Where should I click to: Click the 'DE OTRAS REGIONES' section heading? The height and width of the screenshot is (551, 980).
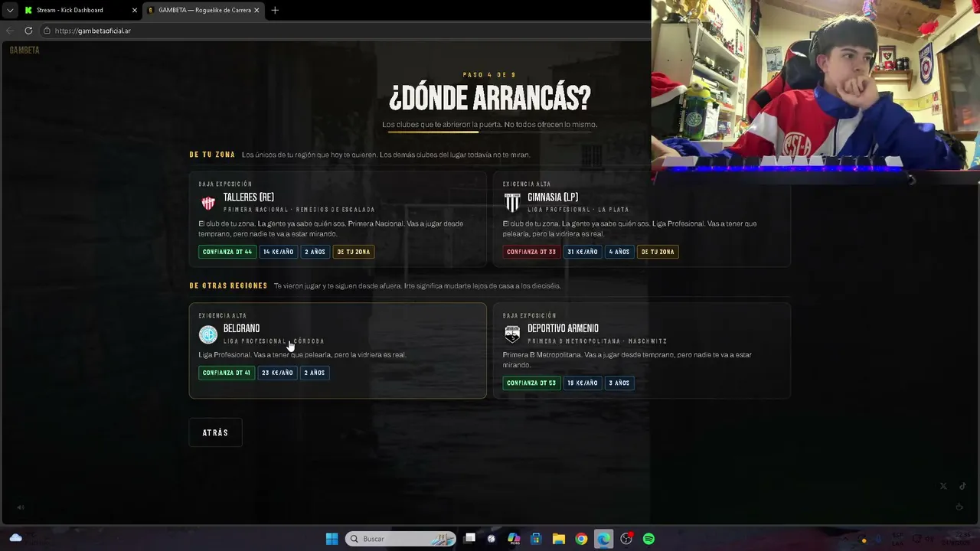[228, 286]
